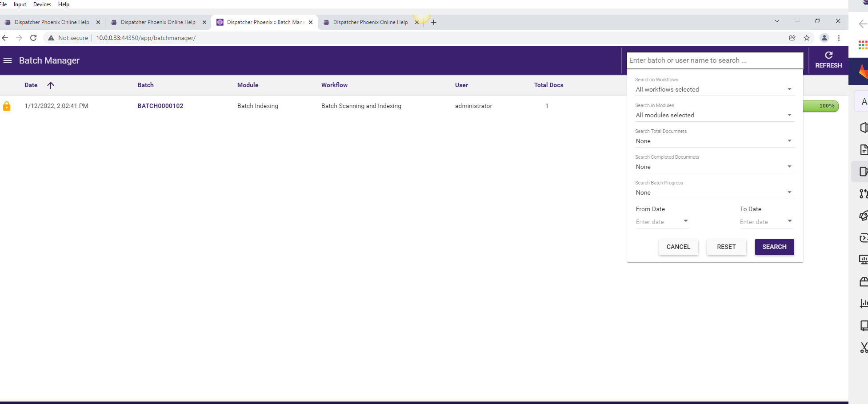
Task: Open the File menu
Action: 3,4
